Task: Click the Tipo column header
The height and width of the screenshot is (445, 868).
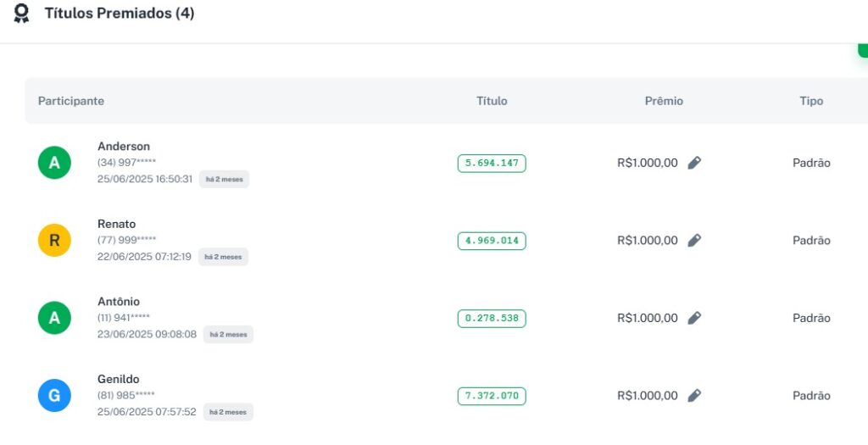Action: (x=811, y=101)
